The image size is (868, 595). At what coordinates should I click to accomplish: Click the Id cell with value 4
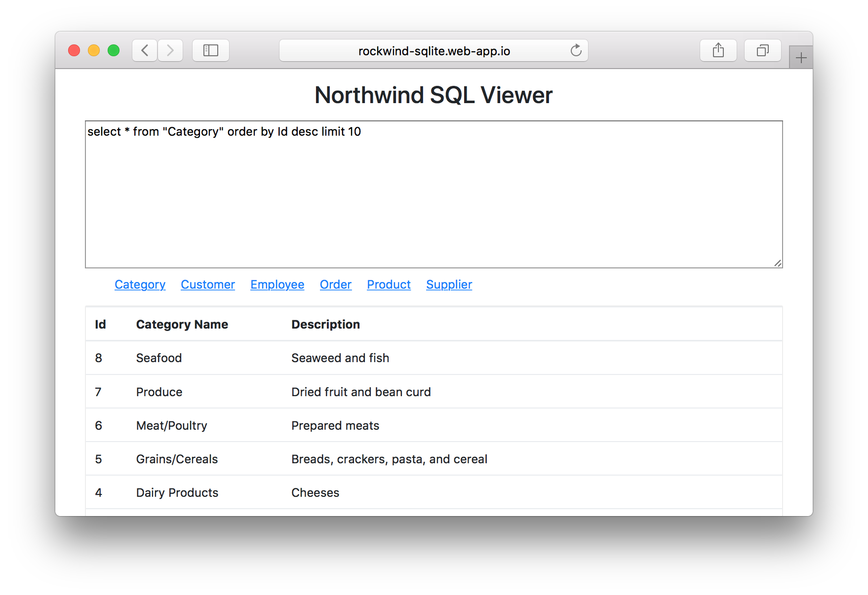[x=99, y=492]
